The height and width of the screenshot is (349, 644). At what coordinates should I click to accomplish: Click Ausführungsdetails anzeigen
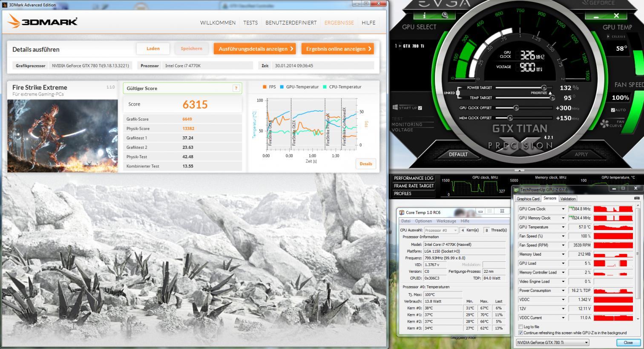pyautogui.click(x=255, y=49)
